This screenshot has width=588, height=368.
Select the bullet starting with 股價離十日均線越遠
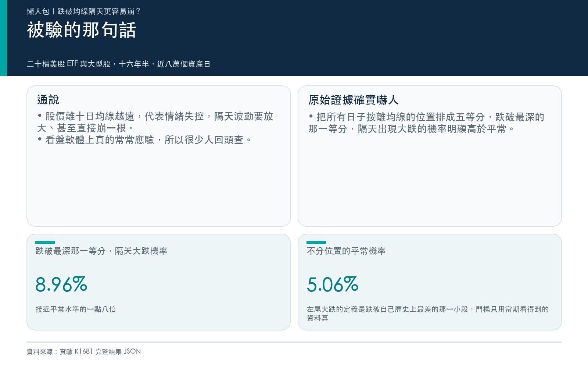[x=155, y=122]
